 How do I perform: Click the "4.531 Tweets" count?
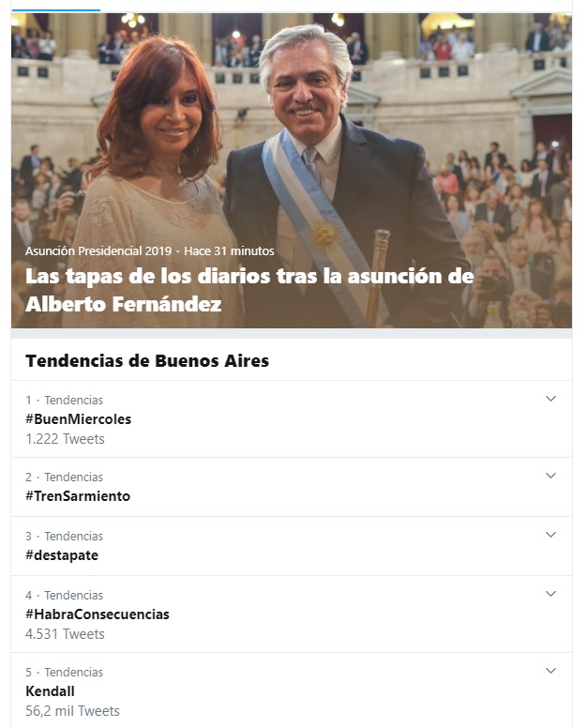(x=65, y=634)
